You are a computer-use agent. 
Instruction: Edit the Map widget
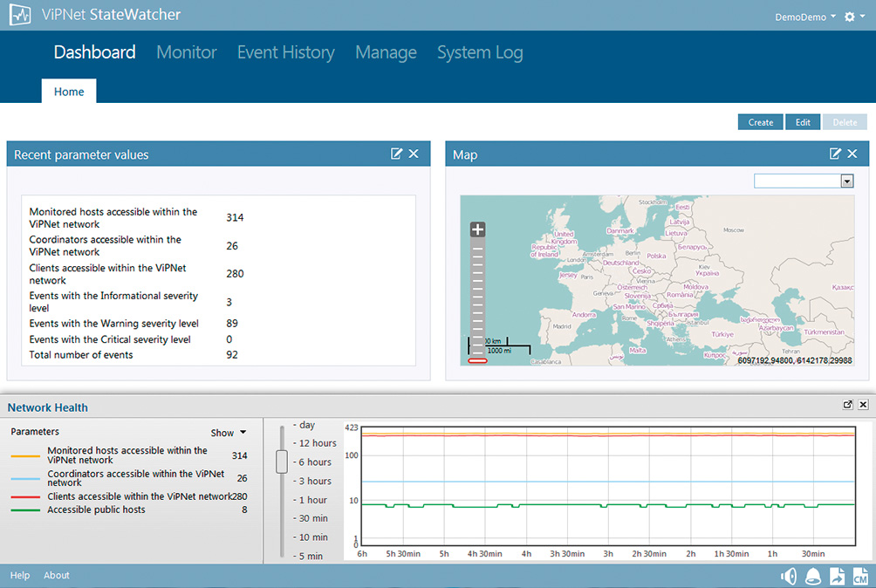tap(835, 154)
